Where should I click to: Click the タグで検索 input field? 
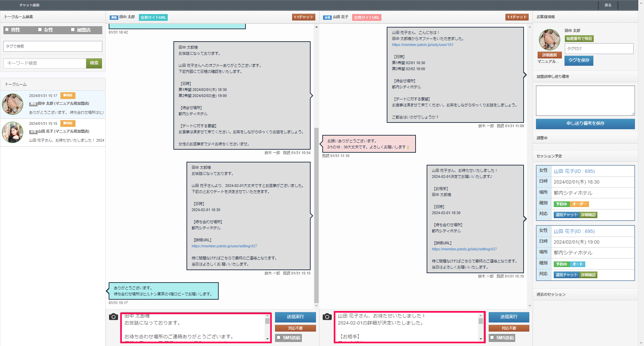pyautogui.click(x=53, y=46)
